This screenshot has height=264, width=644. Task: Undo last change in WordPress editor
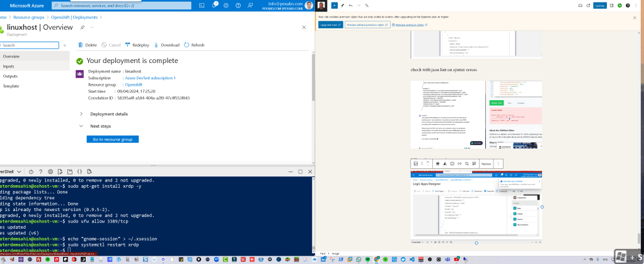350,5
